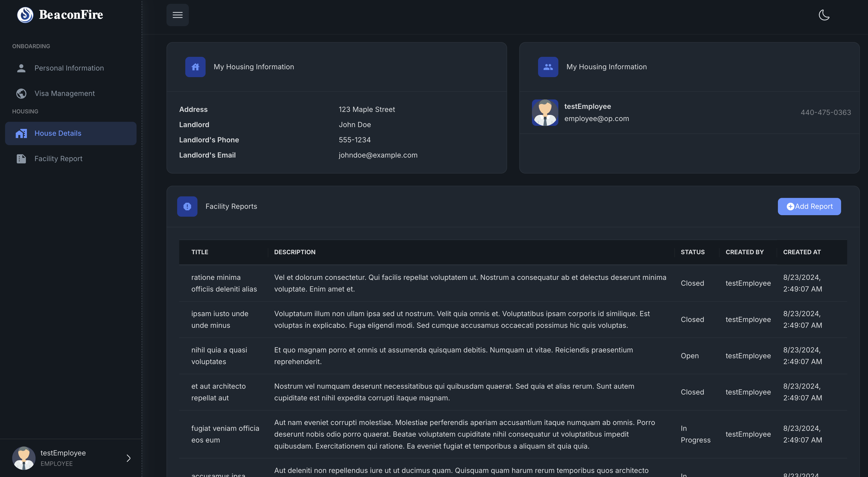
Task: Go to Visa Management page
Action: tap(64, 93)
